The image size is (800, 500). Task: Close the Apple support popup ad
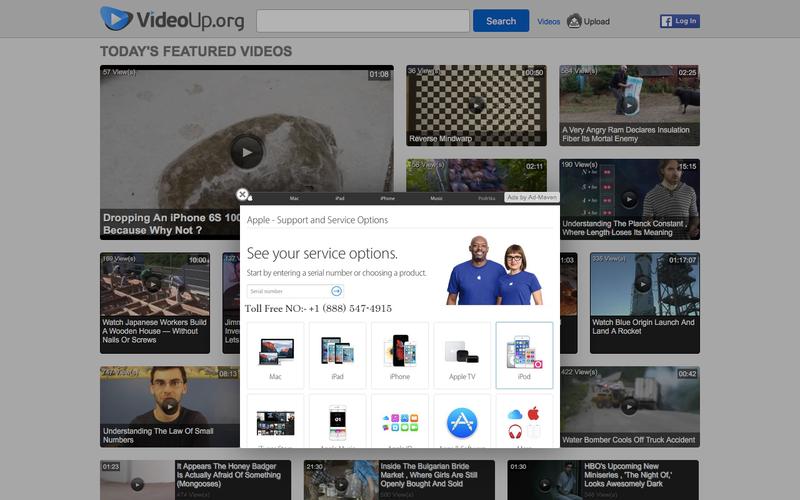[x=242, y=194]
